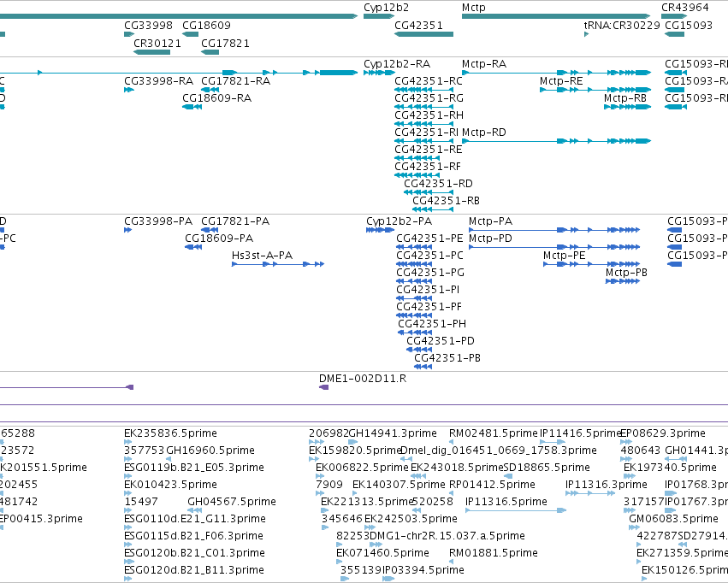Open the RP01412.5prime EST entry

click(x=492, y=485)
